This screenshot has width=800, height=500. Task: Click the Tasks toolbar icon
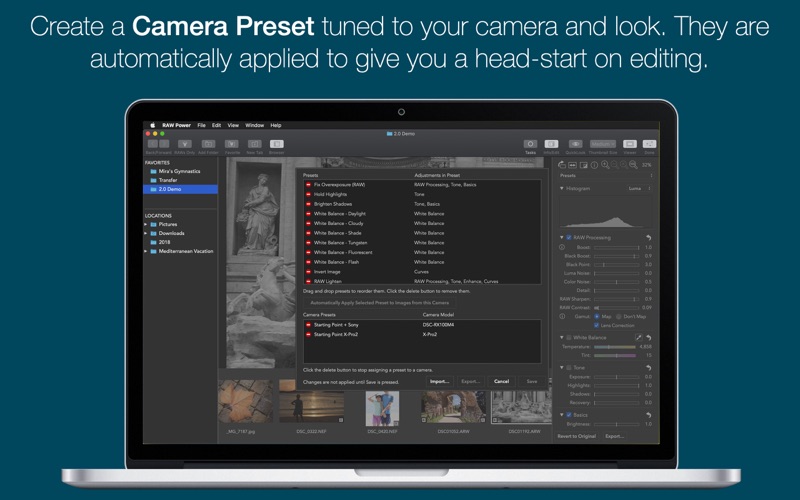click(530, 145)
